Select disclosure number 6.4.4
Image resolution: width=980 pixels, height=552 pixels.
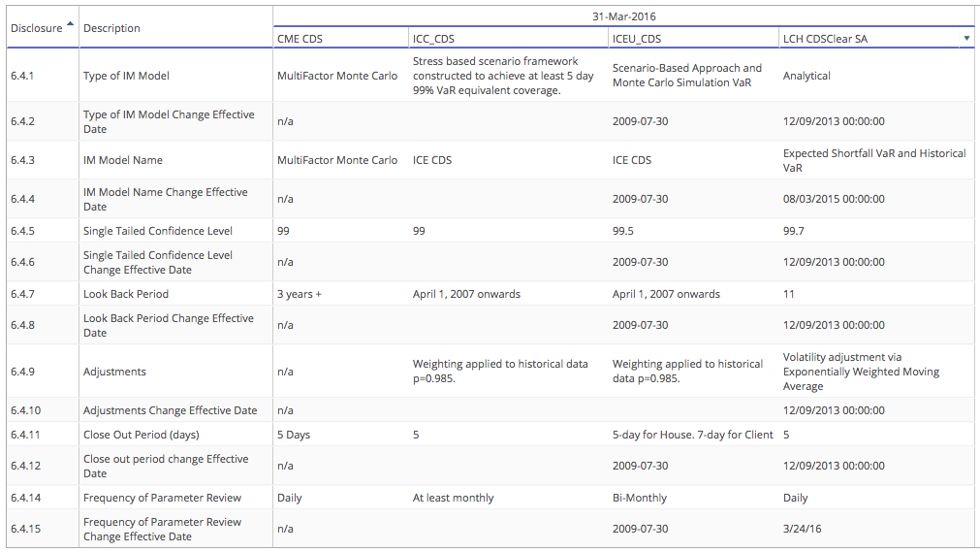(22, 199)
